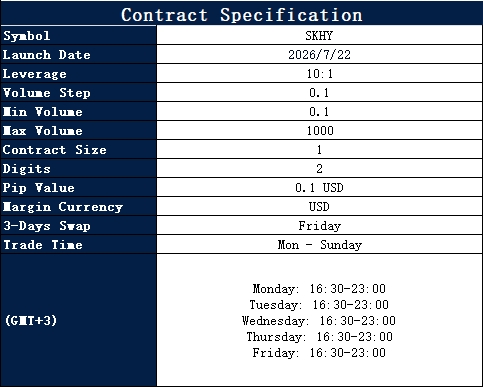483x387 pixels.
Task: Select the Pip Value 0.1 USD cell
Action: (319, 187)
